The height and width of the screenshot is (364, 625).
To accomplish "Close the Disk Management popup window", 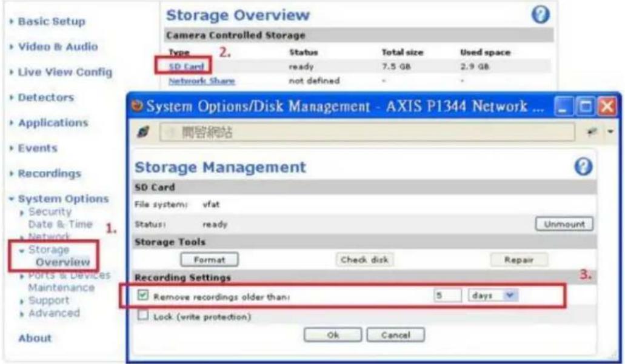I will 607,107.
